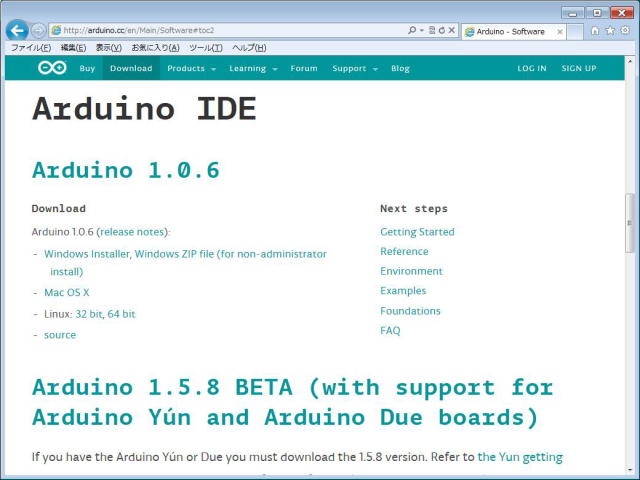The width and height of the screenshot is (640, 480).
Task: Open the release notes link
Action: tap(132, 232)
